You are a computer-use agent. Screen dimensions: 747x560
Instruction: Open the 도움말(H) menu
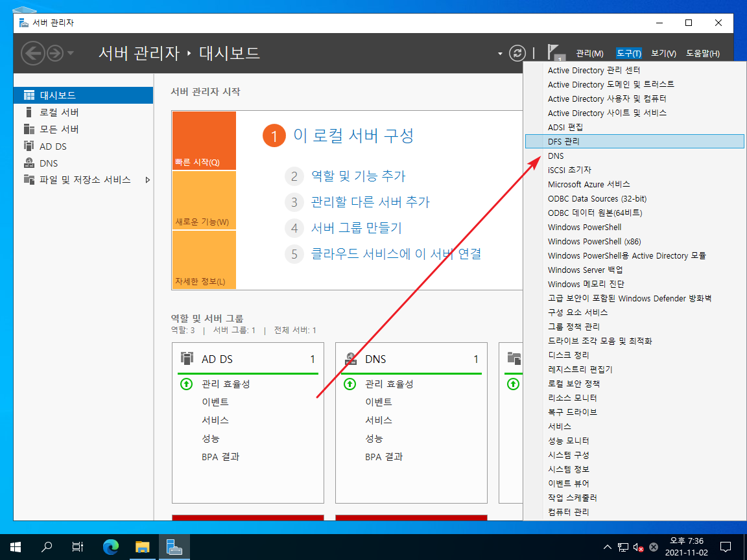pyautogui.click(x=703, y=53)
